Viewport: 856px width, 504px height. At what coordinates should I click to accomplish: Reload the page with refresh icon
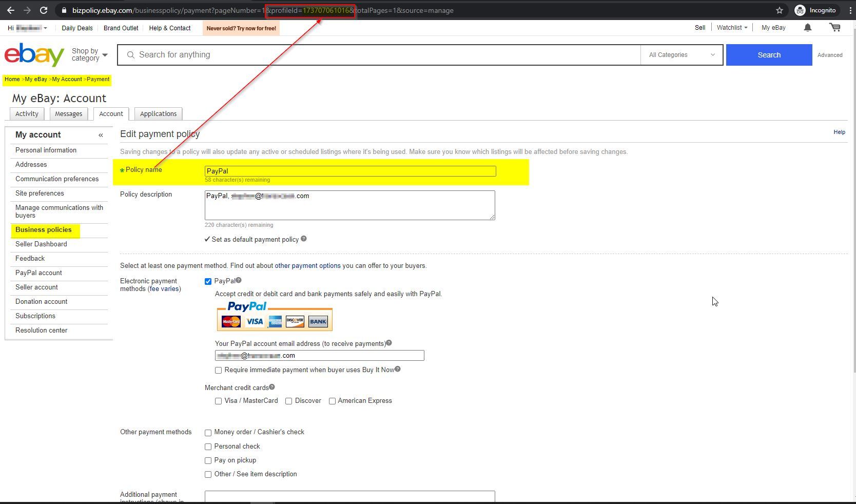click(x=44, y=10)
